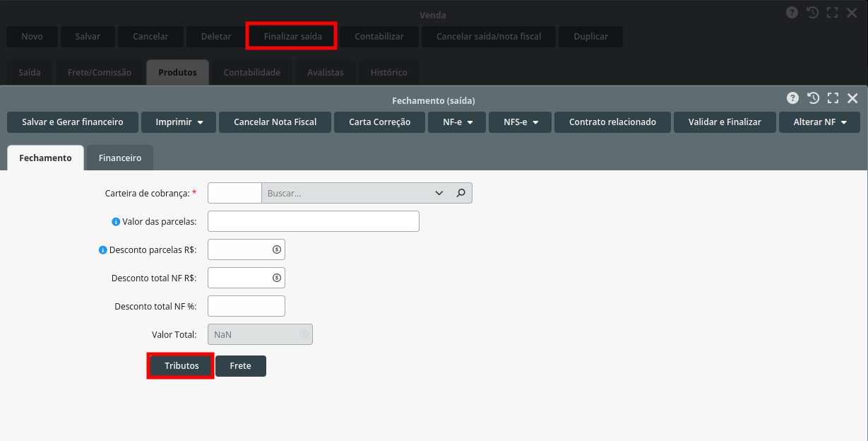This screenshot has height=441, width=868.
Task: Open Saída tab in Venda window
Action: [30, 72]
